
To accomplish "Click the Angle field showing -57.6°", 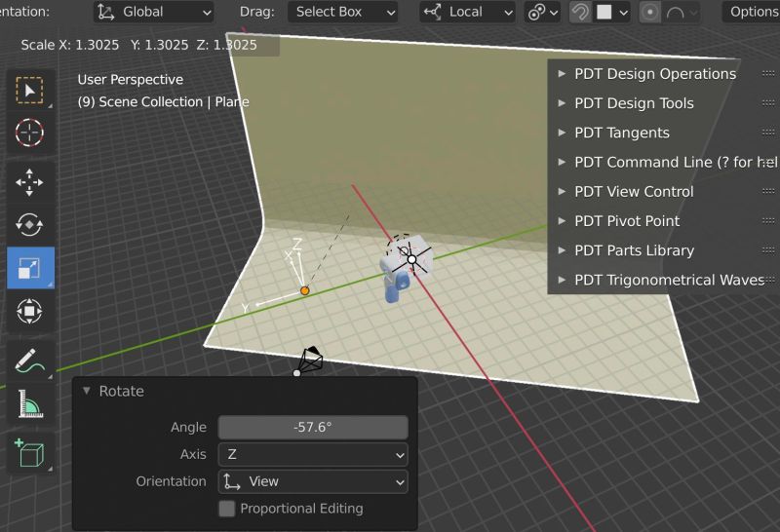I will click(x=313, y=427).
